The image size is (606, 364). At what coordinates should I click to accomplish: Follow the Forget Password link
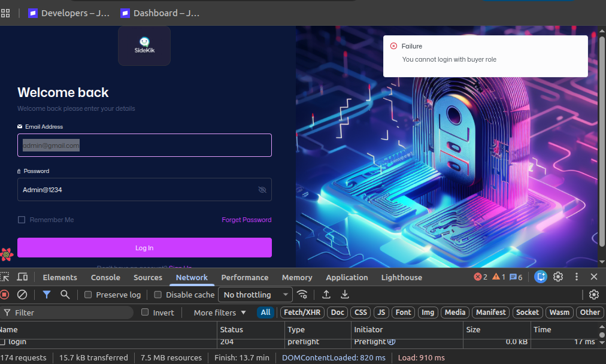coord(246,220)
